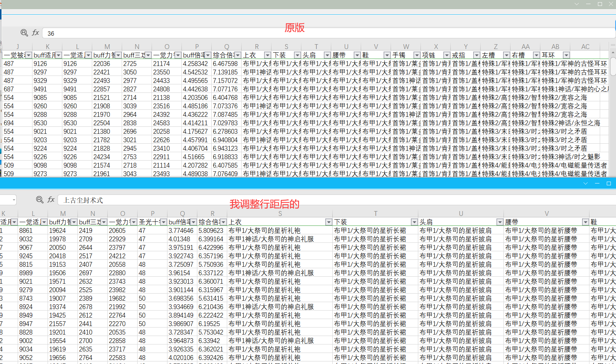The image size is (616, 364).
Task: Select the cell containing 4.258342
Action: [197, 64]
